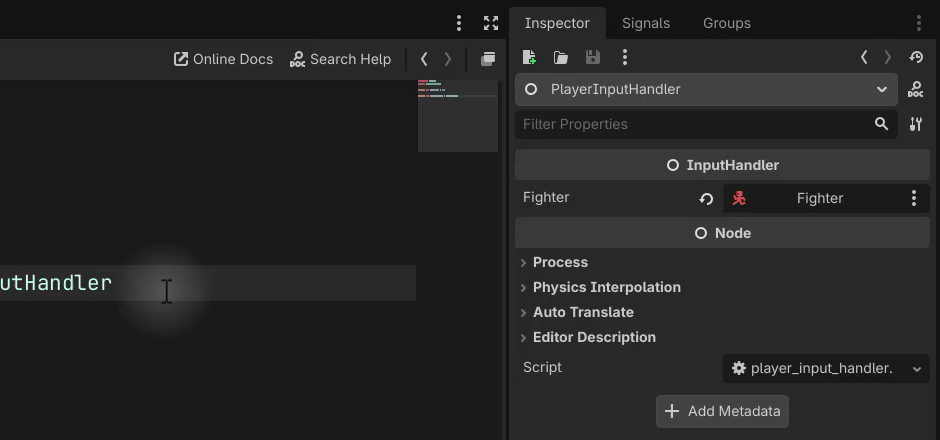Viewport: 940px width, 440px height.
Task: Revert the Fighter property value
Action: tap(706, 198)
